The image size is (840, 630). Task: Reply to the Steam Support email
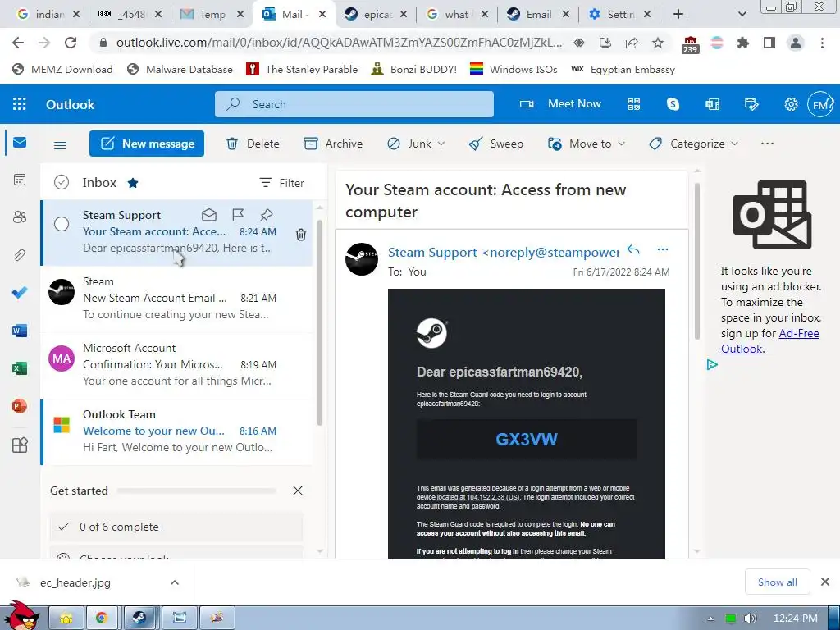pyautogui.click(x=634, y=249)
